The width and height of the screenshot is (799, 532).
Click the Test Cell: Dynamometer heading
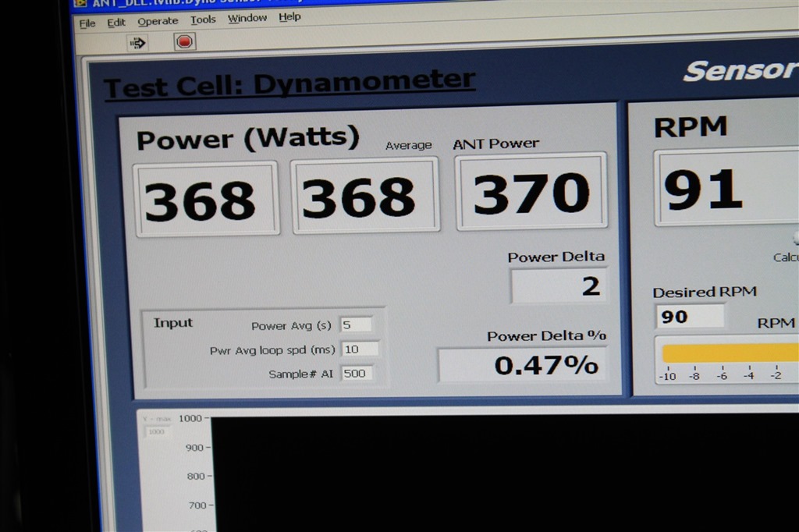pos(289,83)
